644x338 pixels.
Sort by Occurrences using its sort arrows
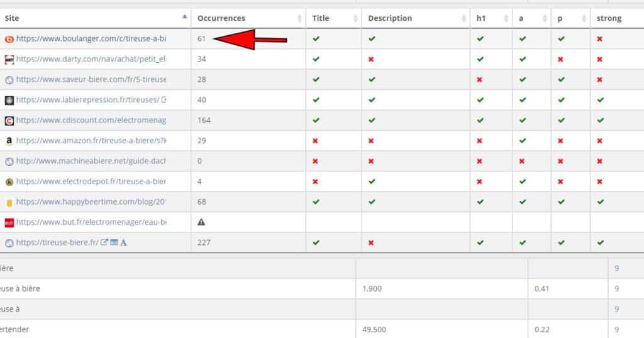tap(299, 18)
